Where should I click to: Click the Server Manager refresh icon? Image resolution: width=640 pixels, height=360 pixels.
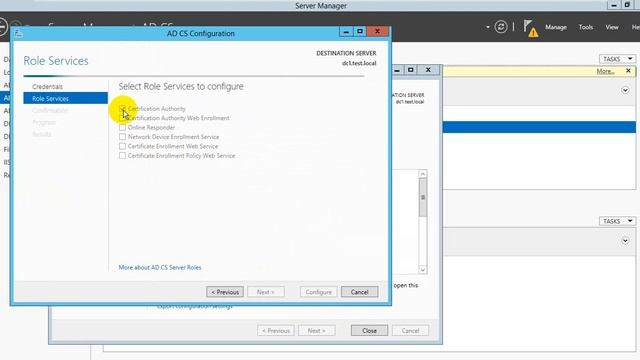[x=501, y=27]
